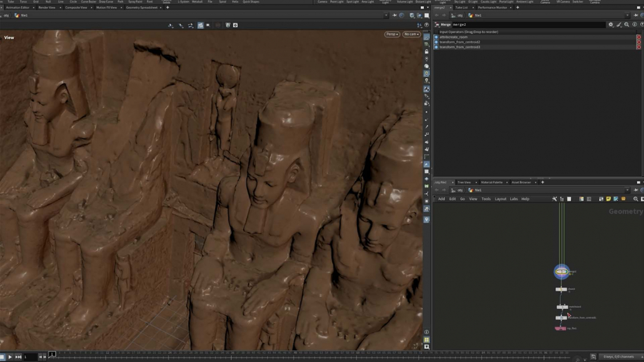
Task: Remove transform_from_centroid3 input with red button
Action: (x=638, y=47)
